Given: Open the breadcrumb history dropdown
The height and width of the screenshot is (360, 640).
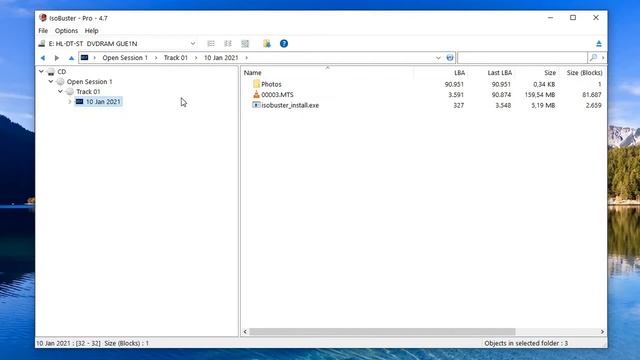Looking at the screenshot, I should coord(438,58).
